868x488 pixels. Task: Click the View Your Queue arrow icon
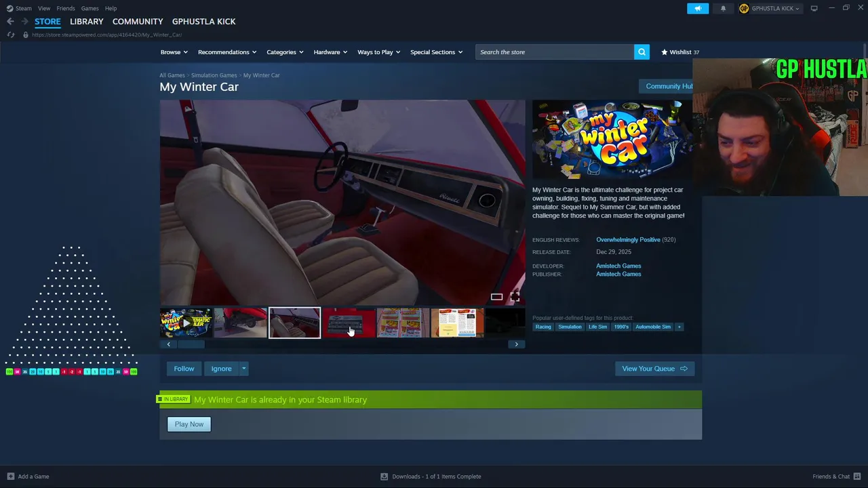click(x=684, y=369)
